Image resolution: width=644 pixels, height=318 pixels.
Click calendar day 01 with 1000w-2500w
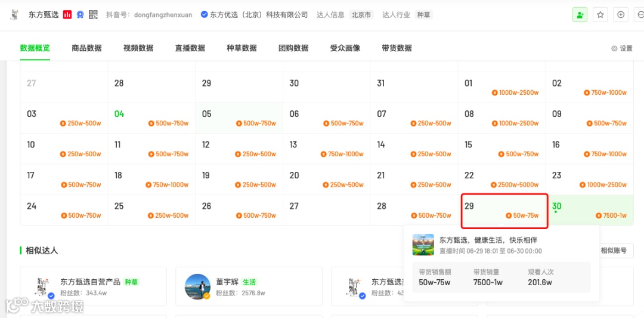click(x=501, y=88)
